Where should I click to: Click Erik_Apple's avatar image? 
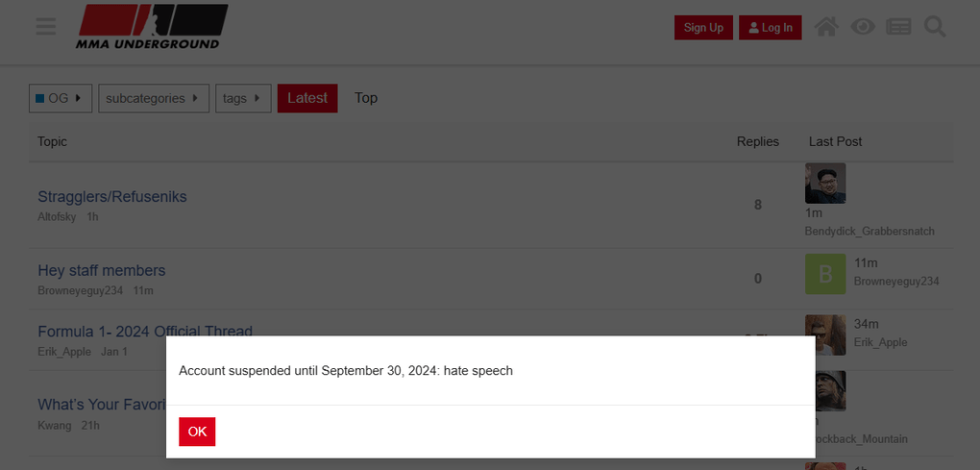[x=825, y=335]
